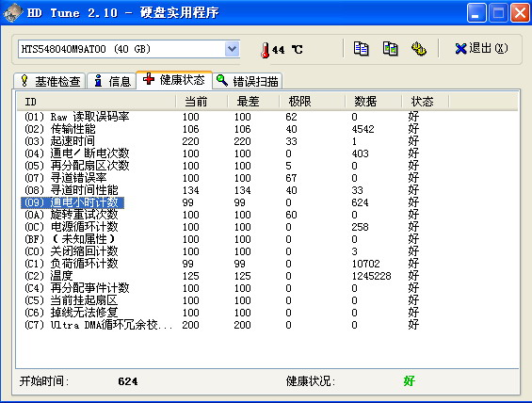Open the HTS548040M9AT00 drive combo box
Screen dimensions: 532x403
[129, 49]
